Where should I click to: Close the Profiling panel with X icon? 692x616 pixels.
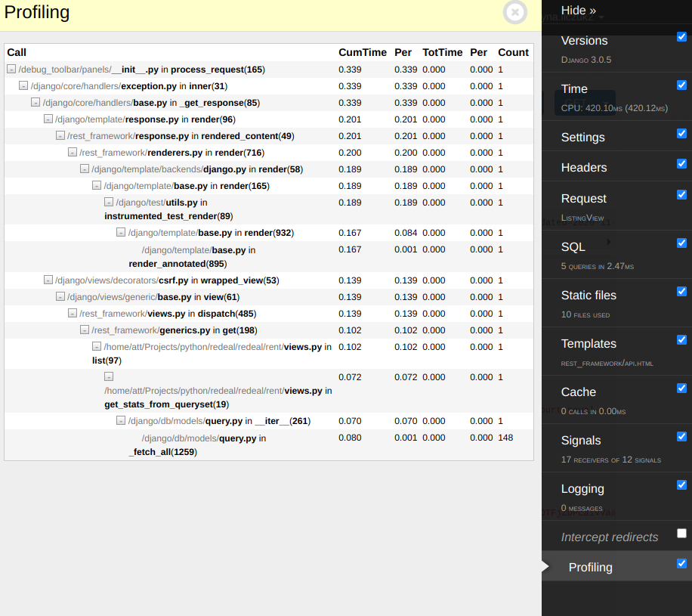point(514,12)
